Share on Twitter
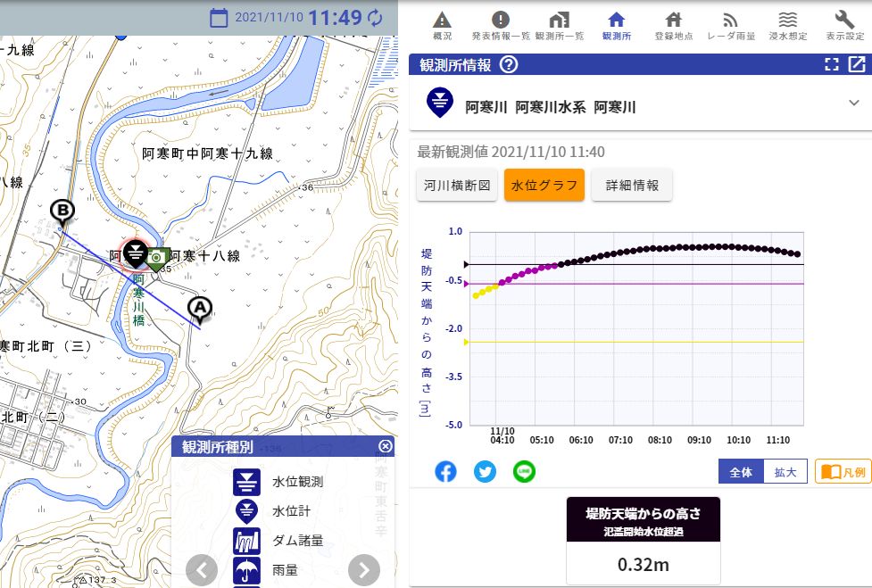872x588 pixels. (485, 472)
